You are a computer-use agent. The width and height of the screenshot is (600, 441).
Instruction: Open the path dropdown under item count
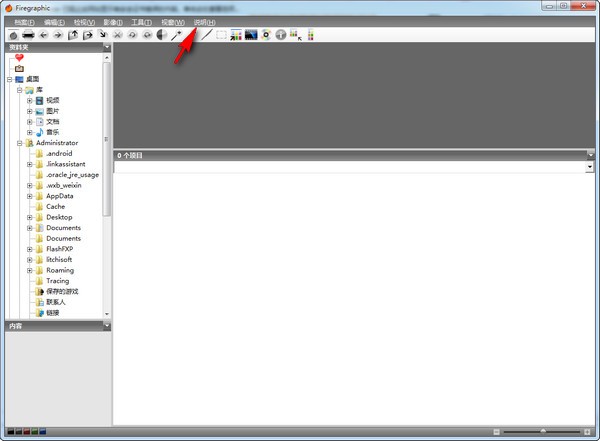pyautogui.click(x=590, y=167)
